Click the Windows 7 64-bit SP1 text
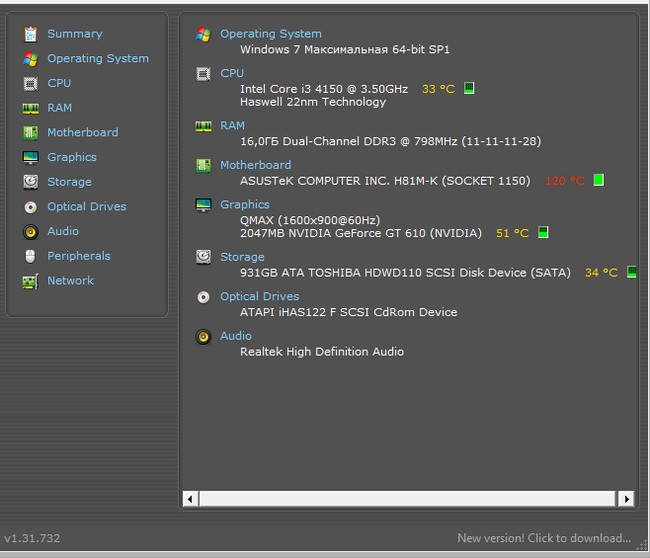 (x=345, y=50)
